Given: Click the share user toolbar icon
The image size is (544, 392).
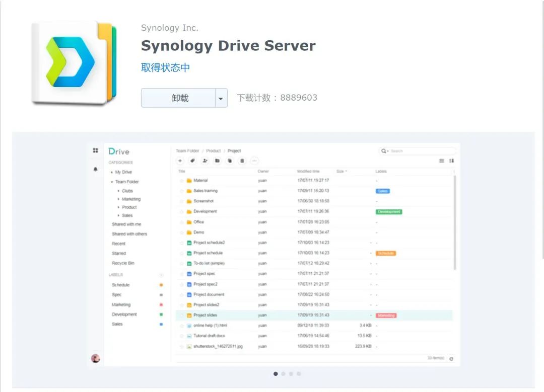Looking at the screenshot, I should 205,161.
